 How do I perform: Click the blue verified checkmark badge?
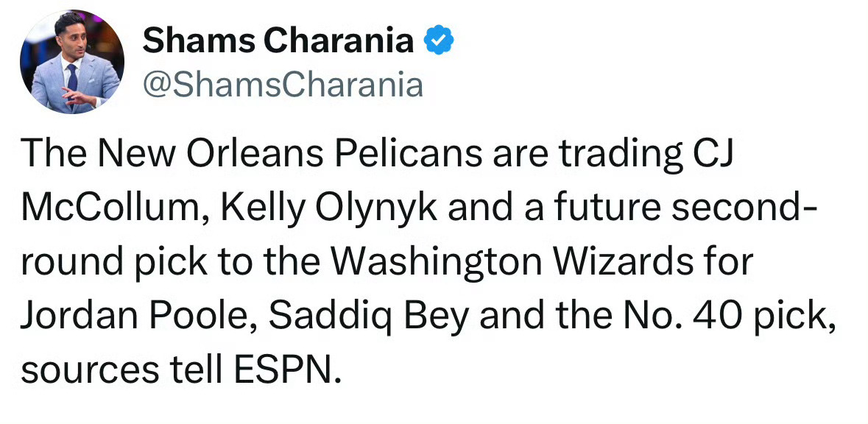point(440,41)
